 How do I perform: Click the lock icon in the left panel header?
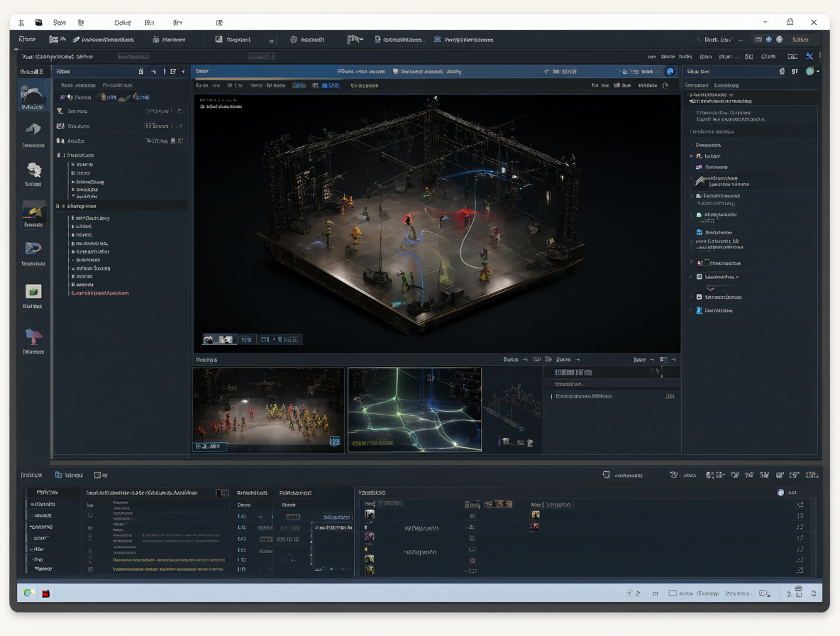pyautogui.click(x=141, y=71)
